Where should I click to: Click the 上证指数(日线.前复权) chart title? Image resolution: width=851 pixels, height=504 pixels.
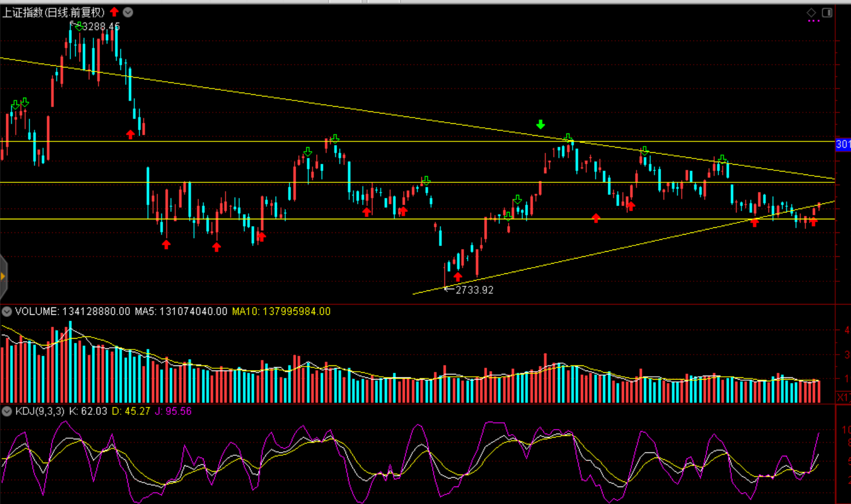tap(54, 13)
